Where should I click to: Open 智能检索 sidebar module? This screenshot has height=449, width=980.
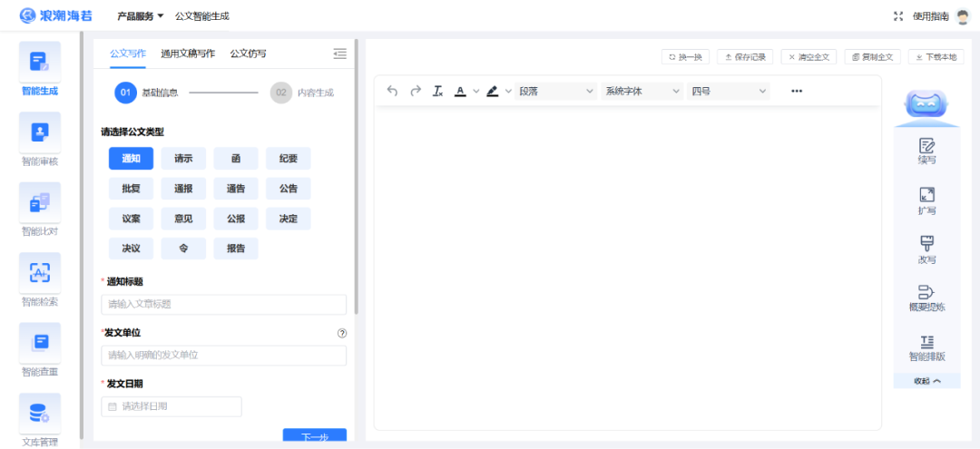coord(40,280)
